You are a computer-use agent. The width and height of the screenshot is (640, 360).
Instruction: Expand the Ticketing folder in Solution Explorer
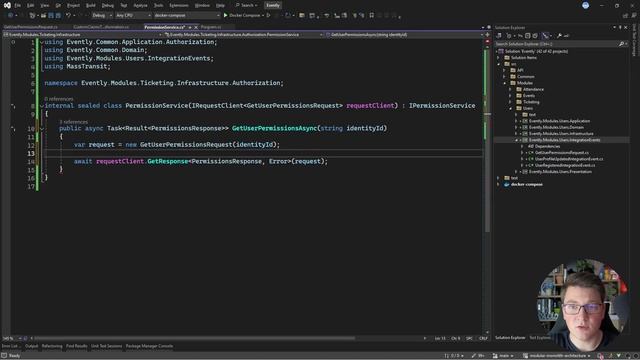[511, 102]
